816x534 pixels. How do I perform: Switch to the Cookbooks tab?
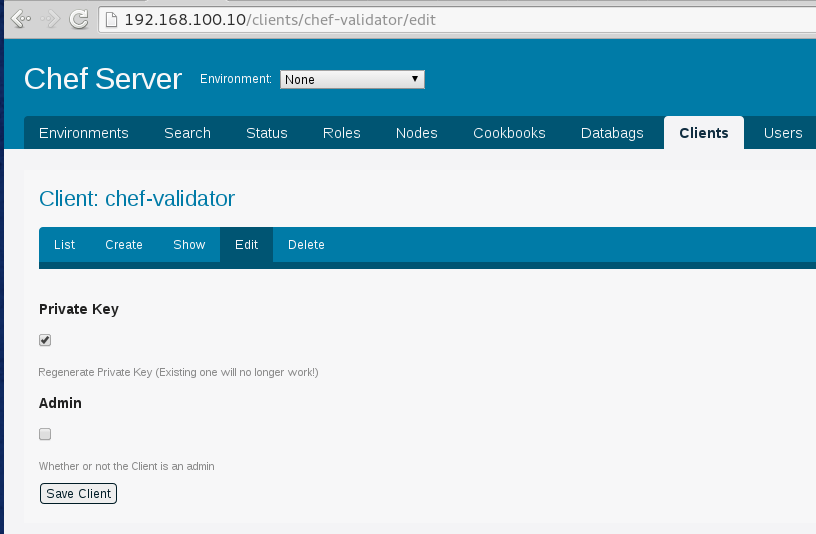509,133
